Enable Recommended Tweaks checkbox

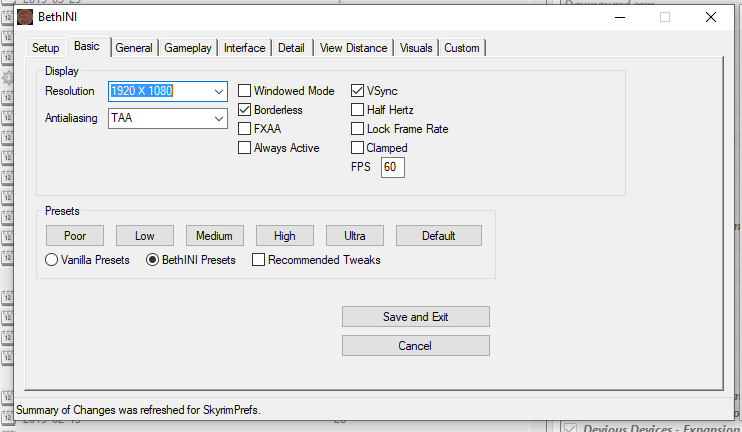pos(259,260)
